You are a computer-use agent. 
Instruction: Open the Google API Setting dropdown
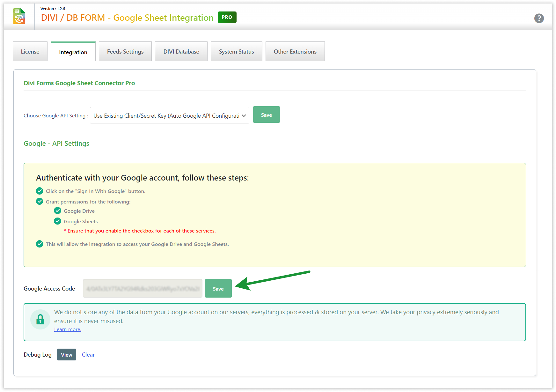point(169,115)
